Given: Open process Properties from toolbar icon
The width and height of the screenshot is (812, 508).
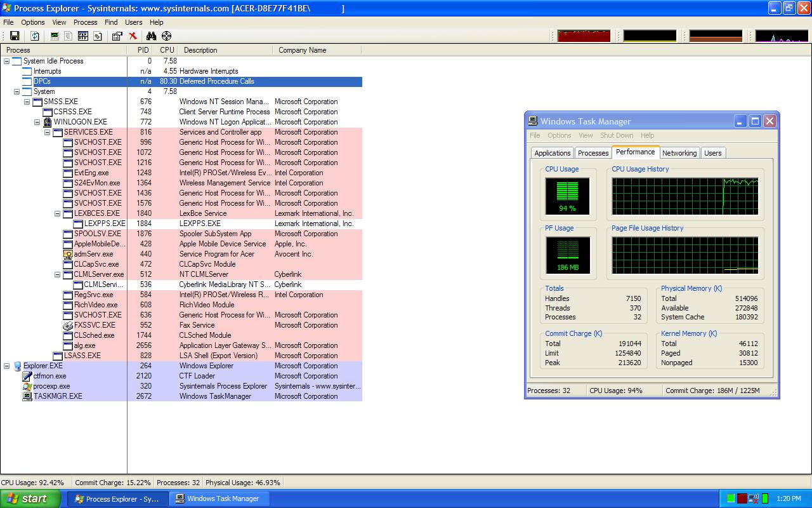Looking at the screenshot, I should (x=117, y=36).
